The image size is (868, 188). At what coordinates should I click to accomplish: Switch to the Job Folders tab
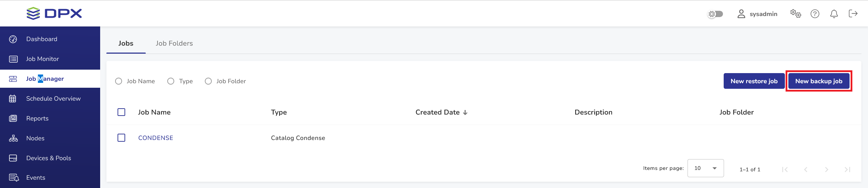174,44
